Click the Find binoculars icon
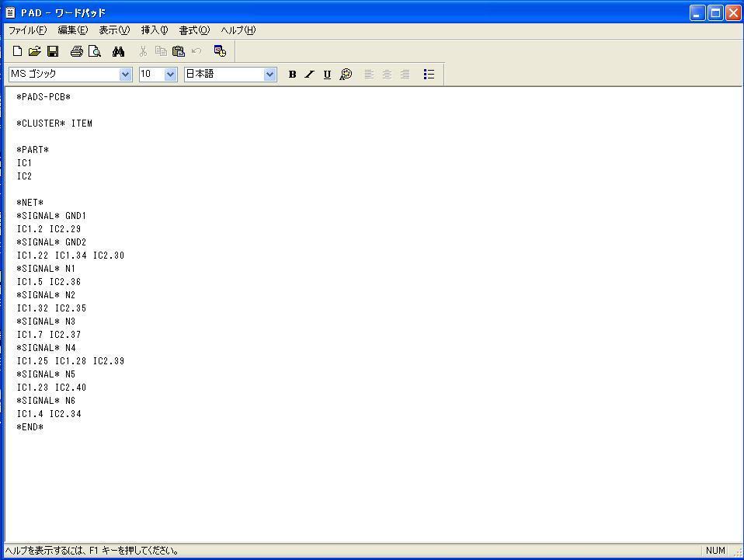The height and width of the screenshot is (560, 744). click(x=118, y=51)
